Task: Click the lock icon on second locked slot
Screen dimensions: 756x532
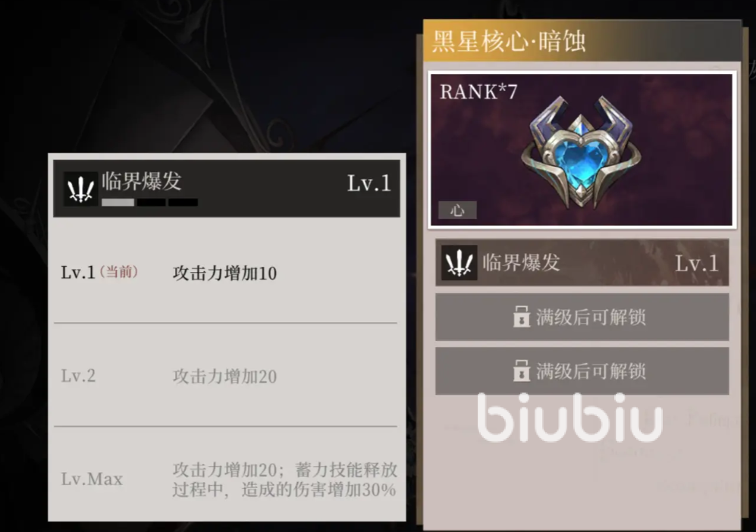Action: (521, 371)
